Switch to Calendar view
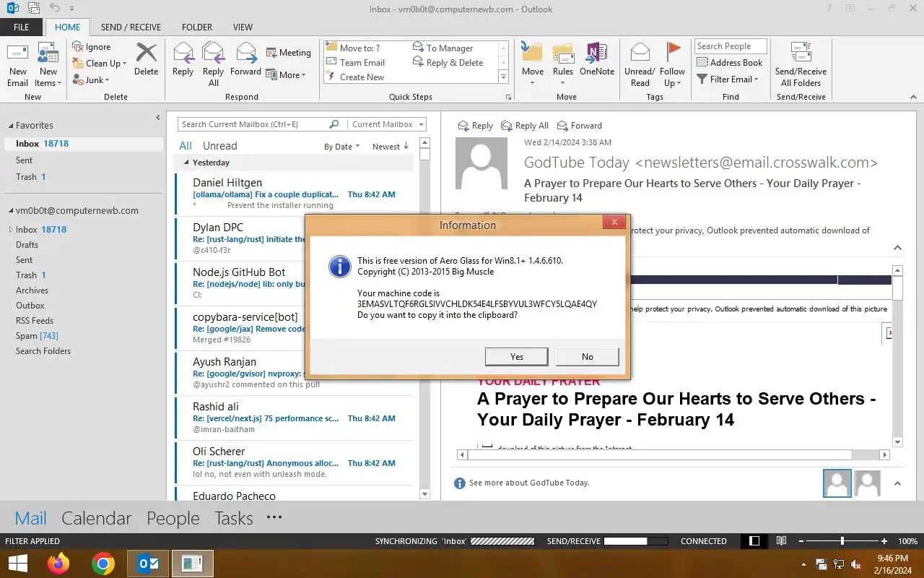The image size is (924, 578). click(96, 518)
